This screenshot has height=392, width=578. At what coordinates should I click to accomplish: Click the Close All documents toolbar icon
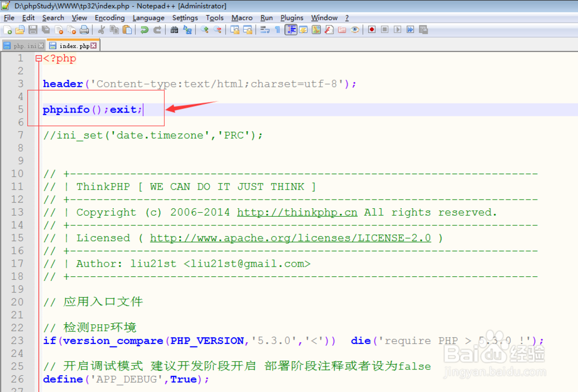click(72, 30)
